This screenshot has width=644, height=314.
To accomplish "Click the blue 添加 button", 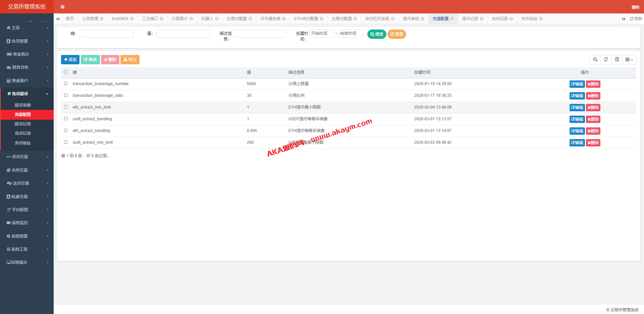I will click(70, 60).
